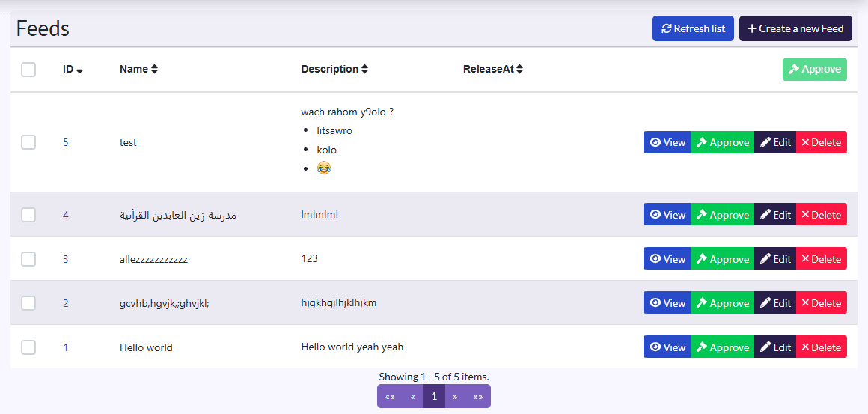Delete the 'test' feed
The height and width of the screenshot is (414, 868).
pyautogui.click(x=822, y=142)
